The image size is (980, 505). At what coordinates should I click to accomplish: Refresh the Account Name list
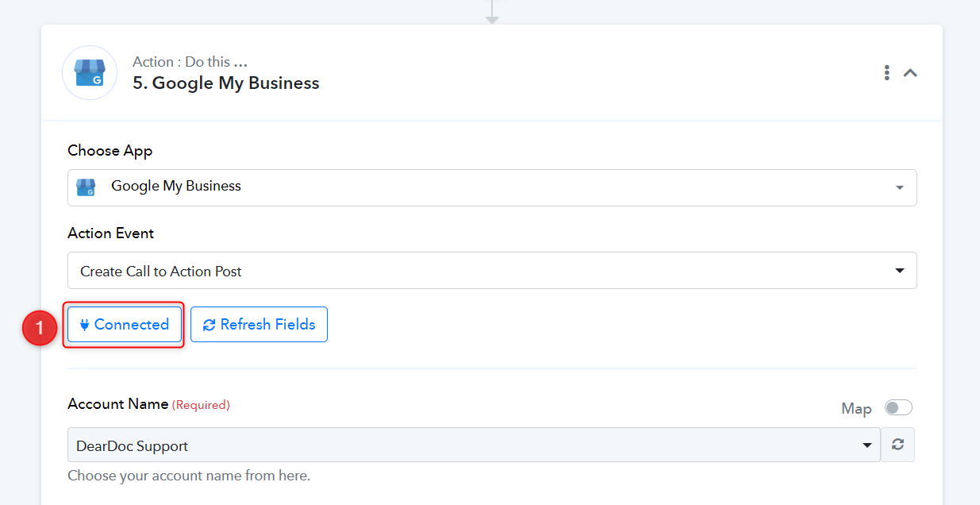tap(897, 445)
